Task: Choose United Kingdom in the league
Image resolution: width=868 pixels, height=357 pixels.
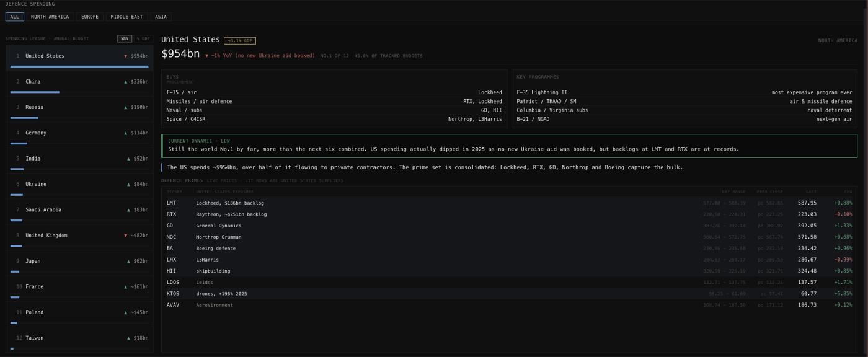Action: pos(79,237)
